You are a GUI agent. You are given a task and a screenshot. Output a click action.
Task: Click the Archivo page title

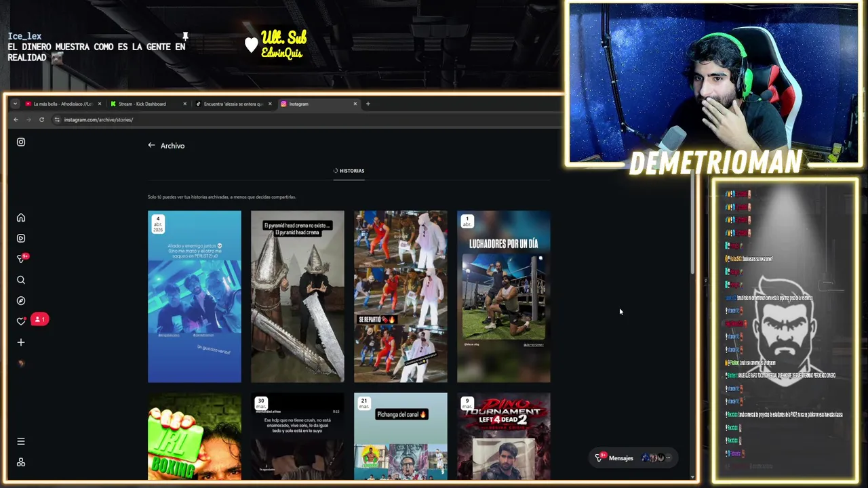pos(172,146)
